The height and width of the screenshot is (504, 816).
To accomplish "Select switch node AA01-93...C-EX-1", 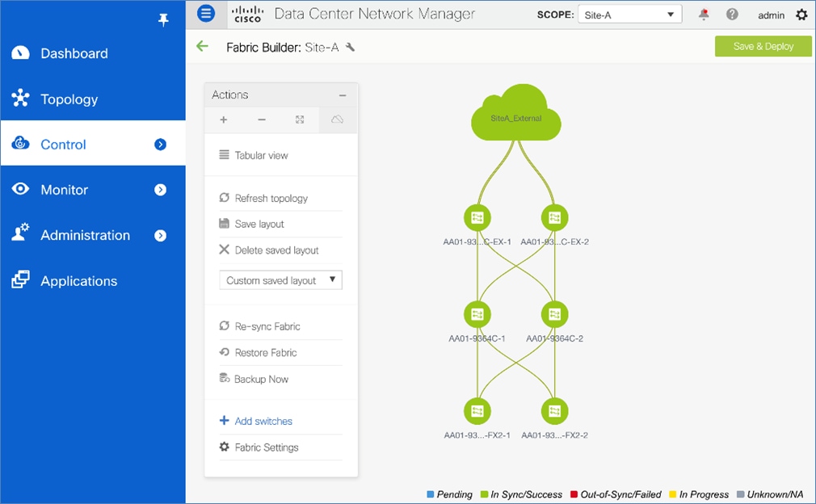I will [477, 218].
